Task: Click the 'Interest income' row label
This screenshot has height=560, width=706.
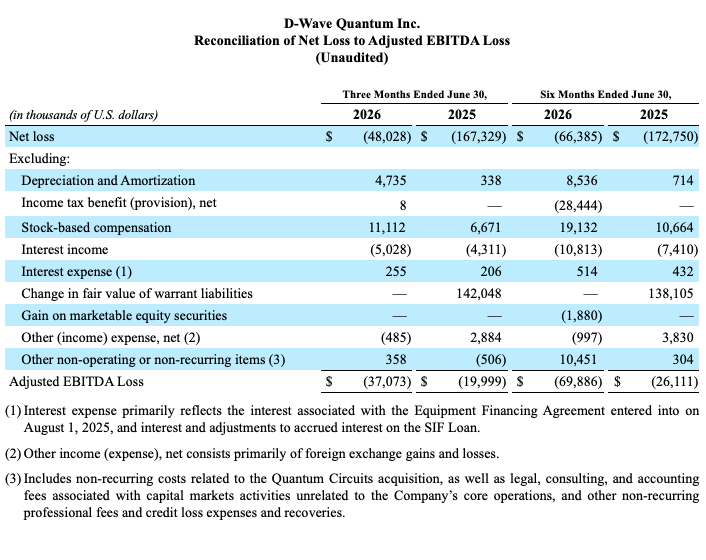Action: click(x=65, y=249)
